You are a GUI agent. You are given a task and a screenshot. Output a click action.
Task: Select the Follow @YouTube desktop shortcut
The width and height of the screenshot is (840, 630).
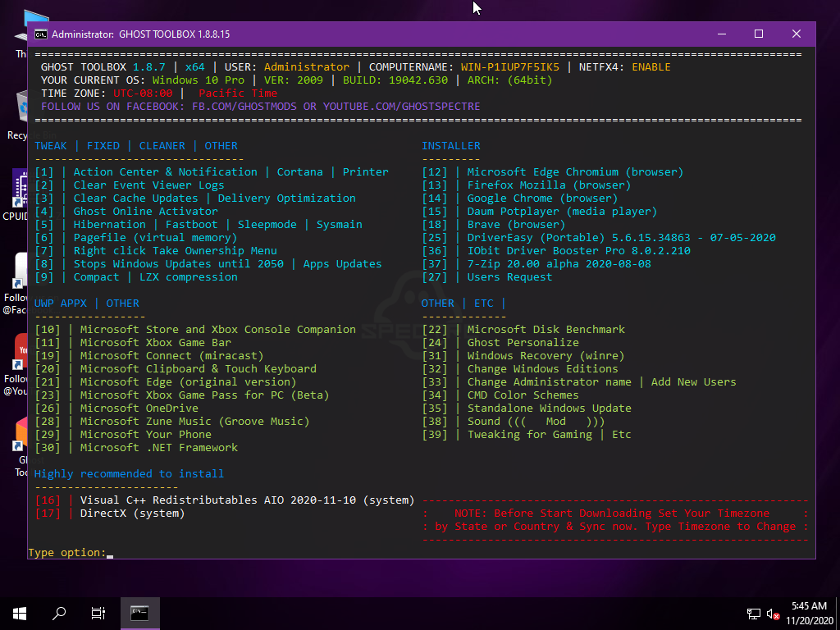15,364
